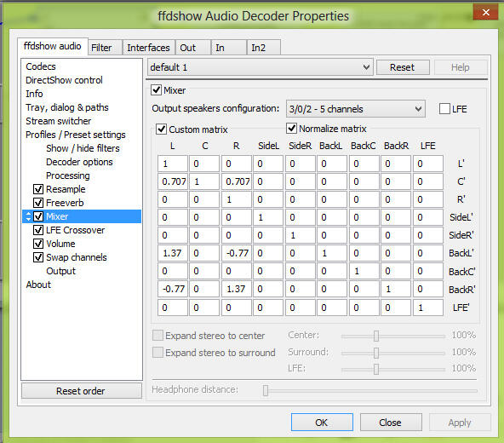Click the BackR to BackR' matrix field
This screenshot has height=443, width=504.
396,289
